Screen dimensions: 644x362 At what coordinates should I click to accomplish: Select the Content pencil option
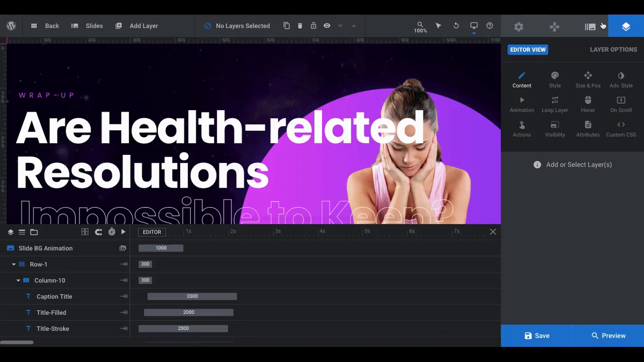click(x=522, y=80)
